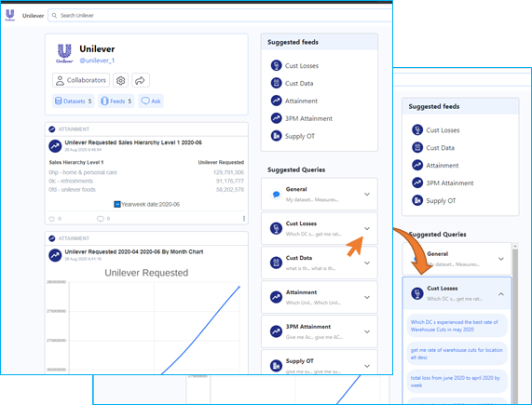The width and height of the screenshot is (532, 405).
Task: Select 'total loss from june 2020' query
Action: click(x=457, y=382)
